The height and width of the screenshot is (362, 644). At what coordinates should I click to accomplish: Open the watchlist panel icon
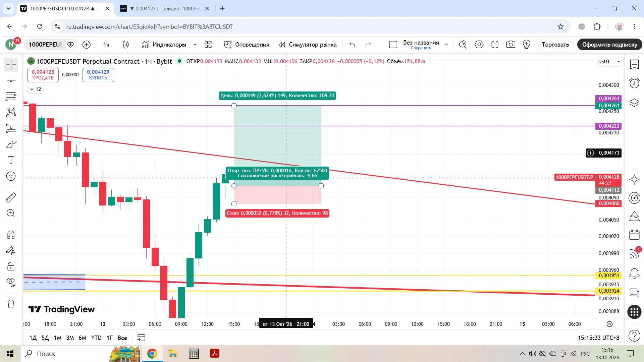pos(634,64)
